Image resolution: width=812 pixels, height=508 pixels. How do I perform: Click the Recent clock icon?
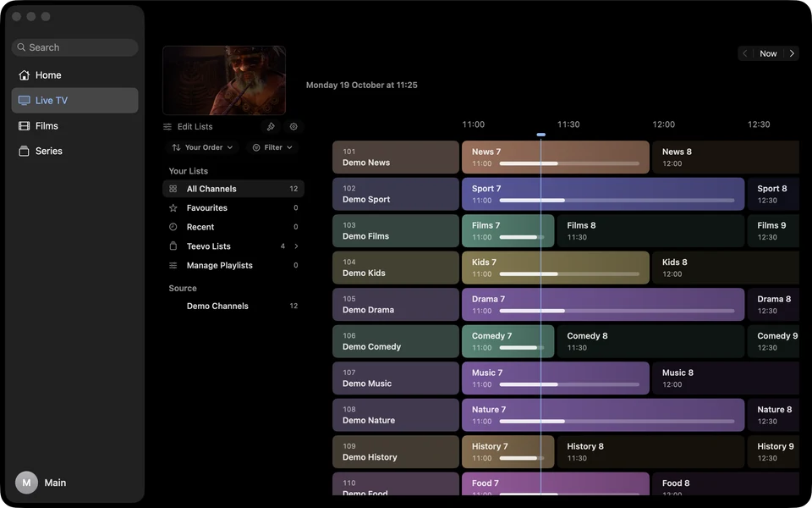pyautogui.click(x=173, y=227)
